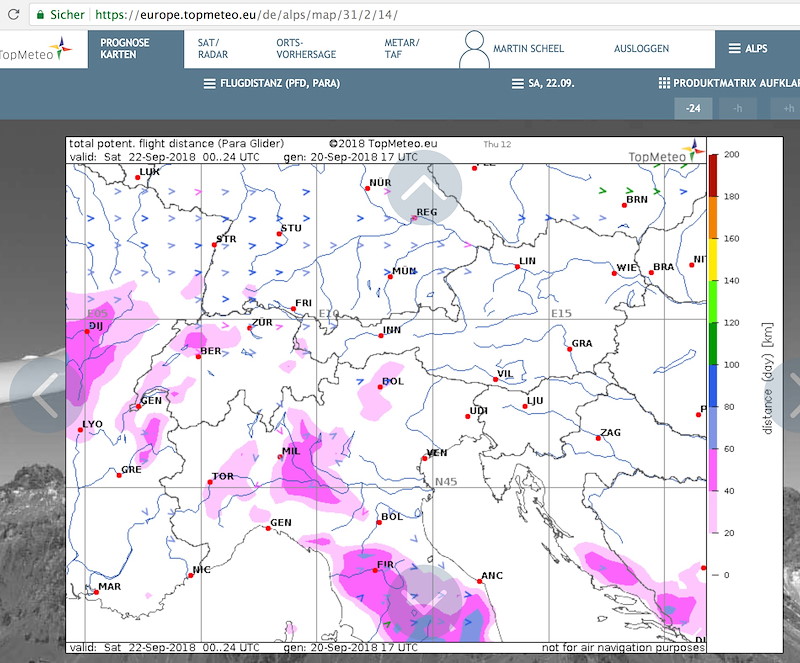Pan the map south with the down chevron

425,601
